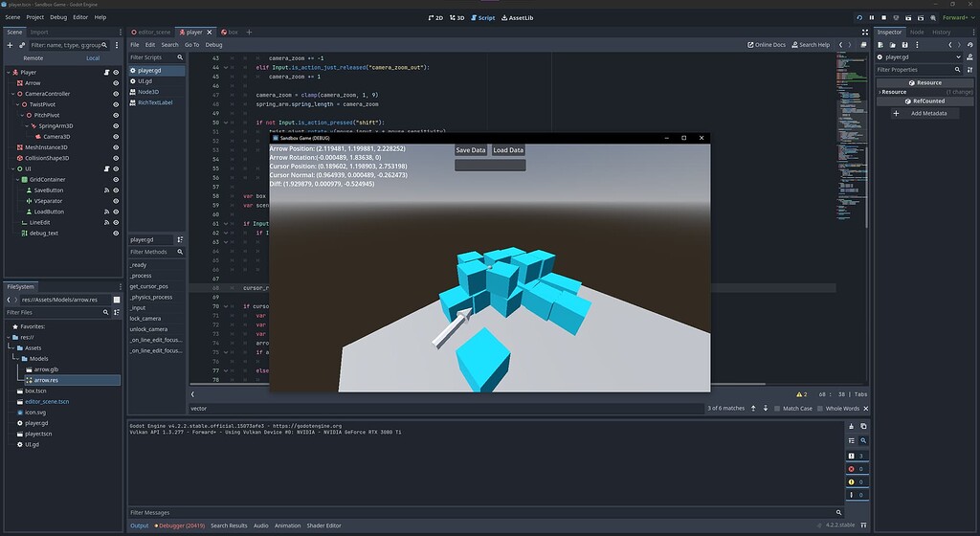Toggle the warning messages filter in output

pos(857,481)
